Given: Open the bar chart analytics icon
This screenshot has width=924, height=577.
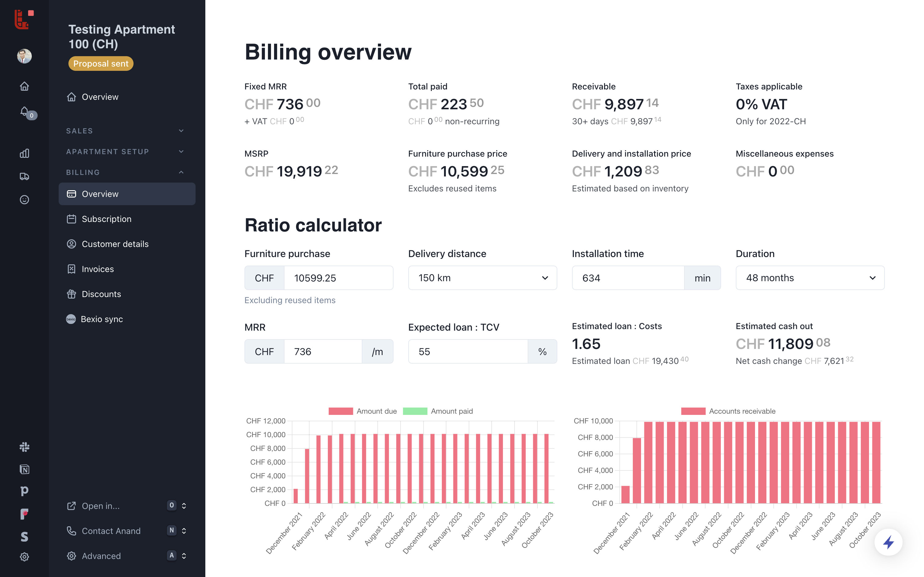Looking at the screenshot, I should tap(24, 153).
